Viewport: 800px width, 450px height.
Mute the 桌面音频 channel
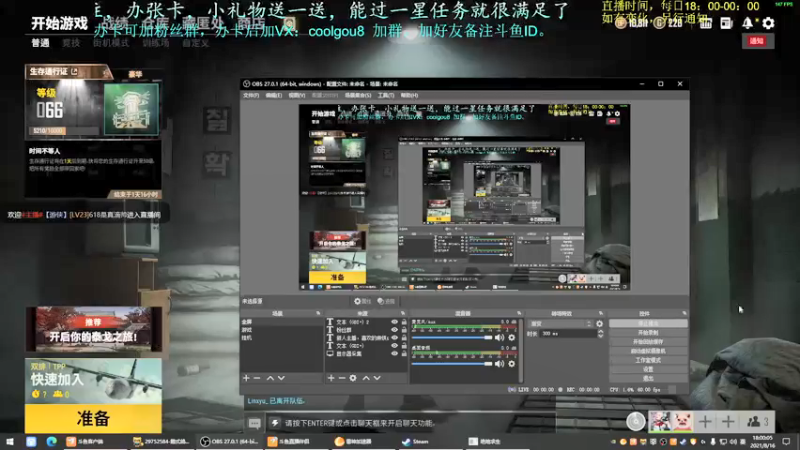499,363
